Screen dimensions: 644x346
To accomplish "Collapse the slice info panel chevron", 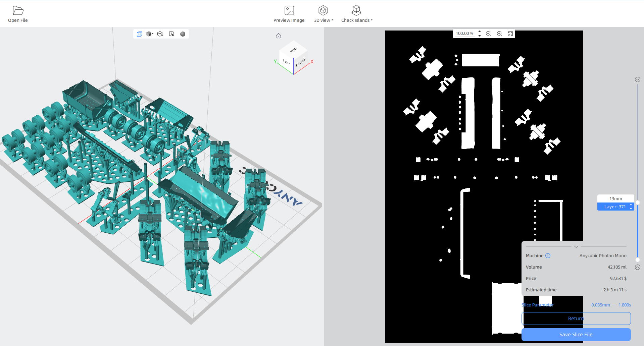I will click(576, 246).
